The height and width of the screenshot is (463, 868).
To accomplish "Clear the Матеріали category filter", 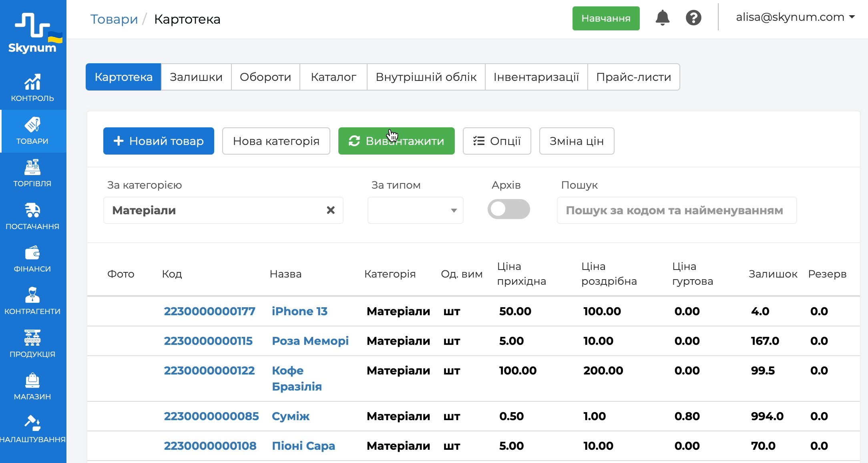I will (331, 210).
